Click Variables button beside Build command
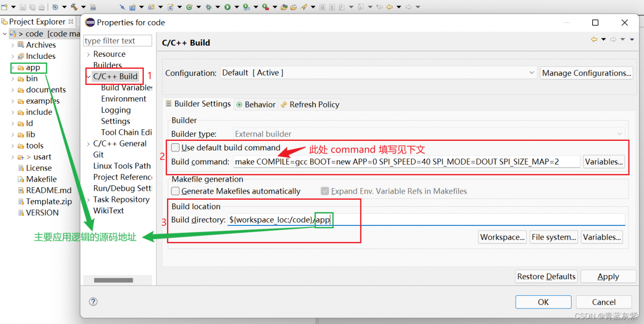Screen dimensions: 644x324 604,161
